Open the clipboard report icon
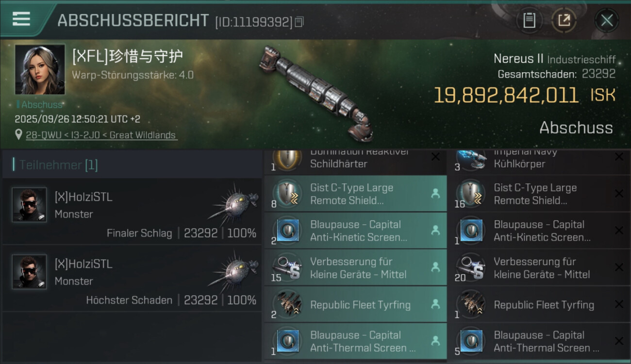This screenshot has width=631, height=364. 529,20
